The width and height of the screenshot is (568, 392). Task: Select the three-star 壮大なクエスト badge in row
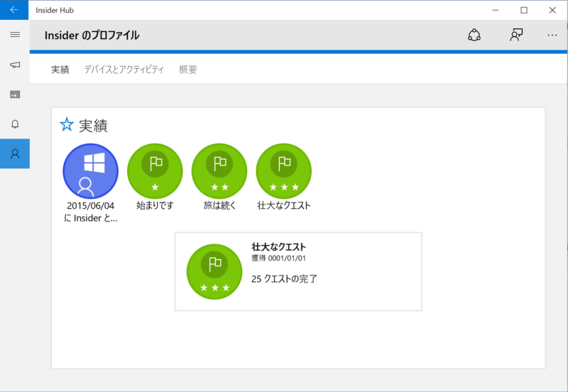click(x=284, y=171)
